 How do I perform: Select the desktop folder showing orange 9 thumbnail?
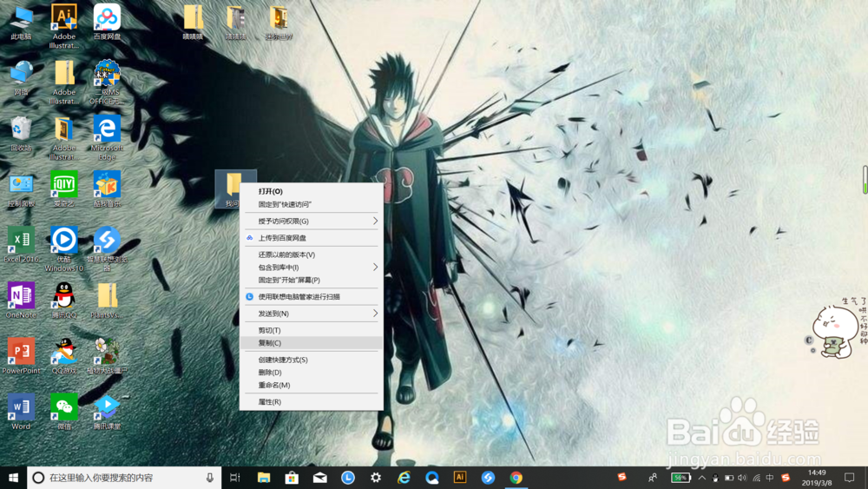(x=279, y=23)
